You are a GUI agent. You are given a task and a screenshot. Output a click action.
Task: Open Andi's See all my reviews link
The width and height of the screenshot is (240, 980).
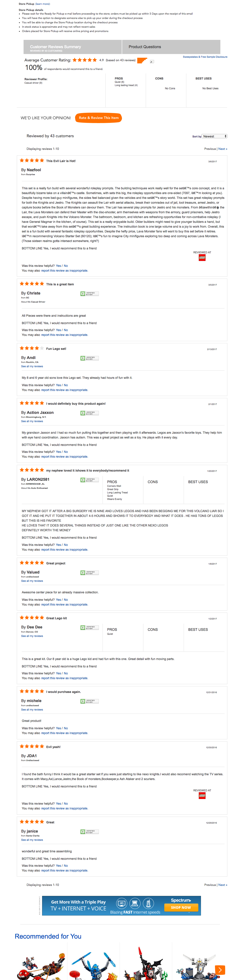tap(32, 366)
